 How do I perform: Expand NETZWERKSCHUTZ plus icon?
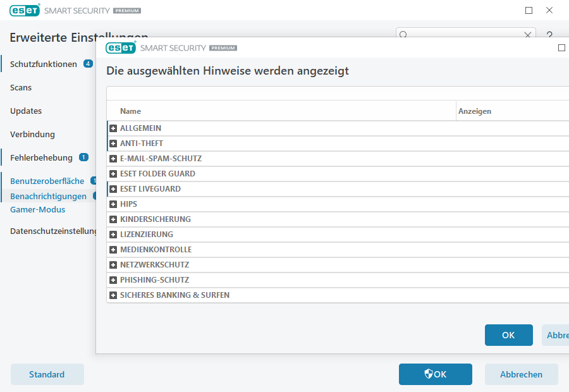point(114,265)
